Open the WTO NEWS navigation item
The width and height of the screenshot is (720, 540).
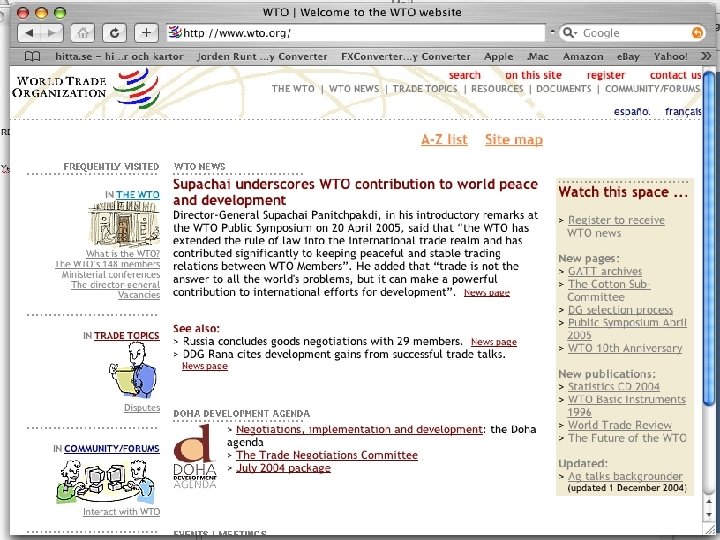coord(354,89)
